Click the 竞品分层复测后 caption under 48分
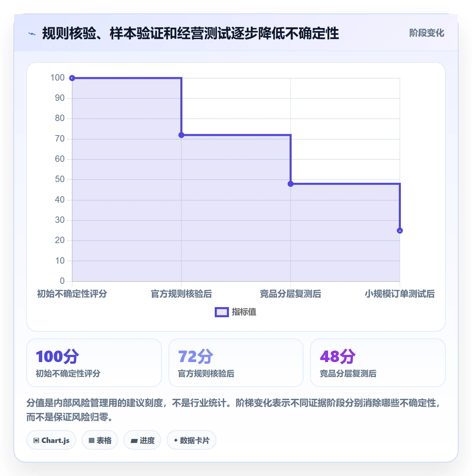The height and width of the screenshot is (476, 472). point(348,374)
